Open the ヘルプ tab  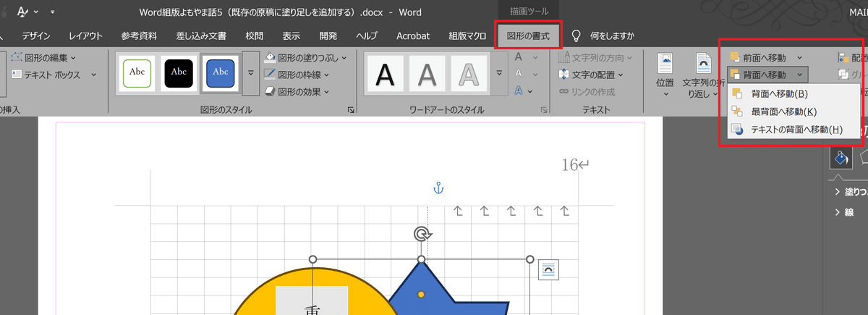pos(367,35)
